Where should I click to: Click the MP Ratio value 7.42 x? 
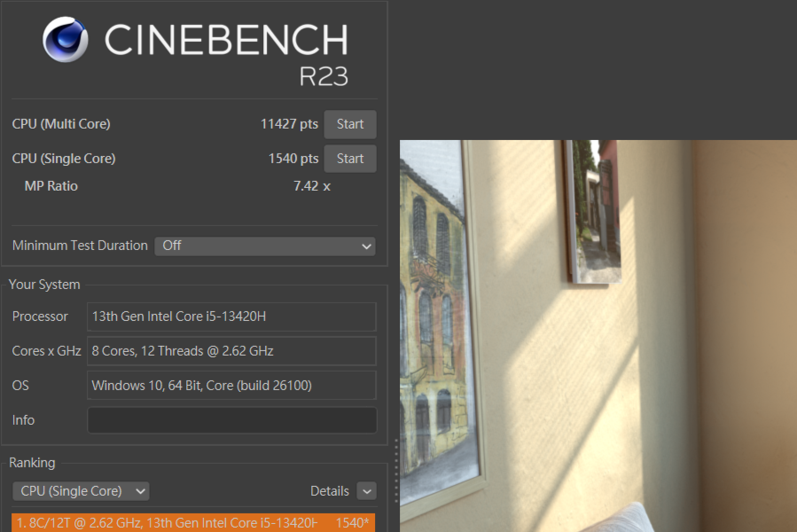click(311, 186)
